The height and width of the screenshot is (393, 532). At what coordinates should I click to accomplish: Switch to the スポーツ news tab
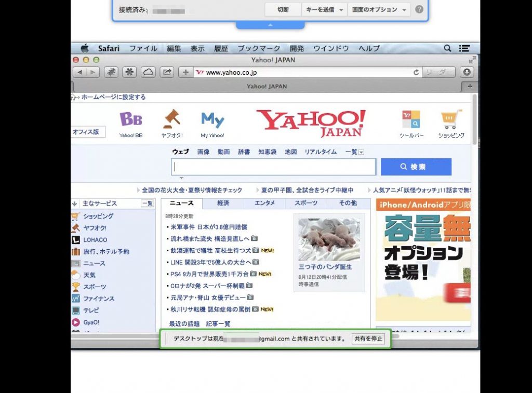coord(306,203)
